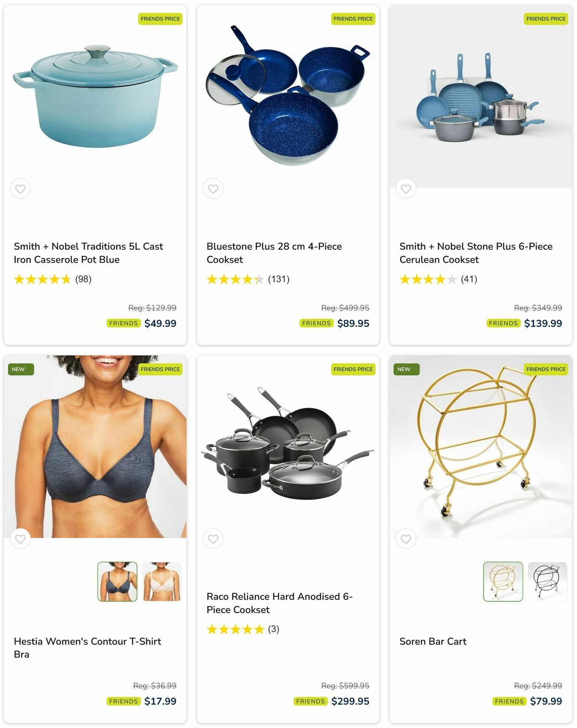Wishlist the Raco Reliance Cookset

[213, 539]
